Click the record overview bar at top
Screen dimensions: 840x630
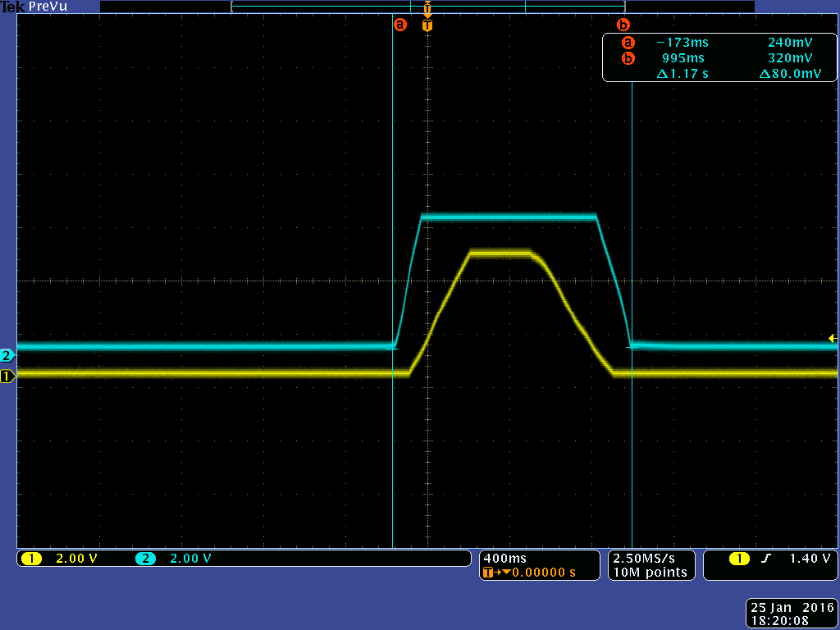pyautogui.click(x=427, y=7)
